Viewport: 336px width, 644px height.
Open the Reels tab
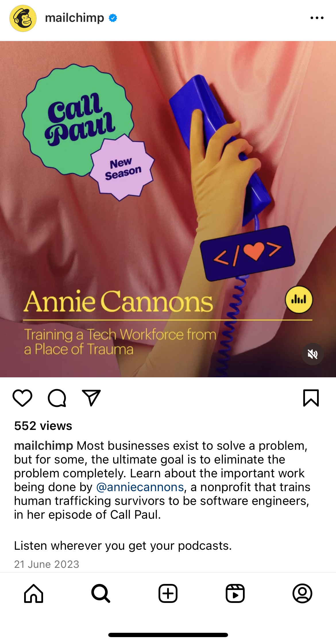click(x=235, y=593)
